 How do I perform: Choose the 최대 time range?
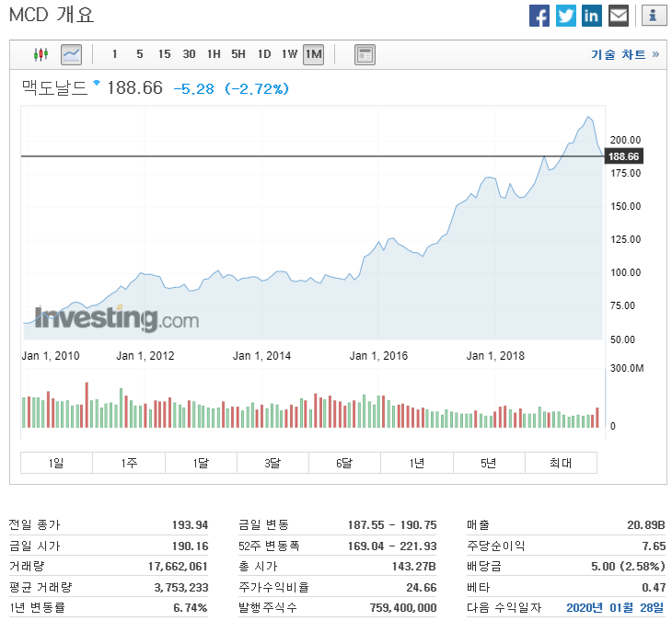coord(561,463)
